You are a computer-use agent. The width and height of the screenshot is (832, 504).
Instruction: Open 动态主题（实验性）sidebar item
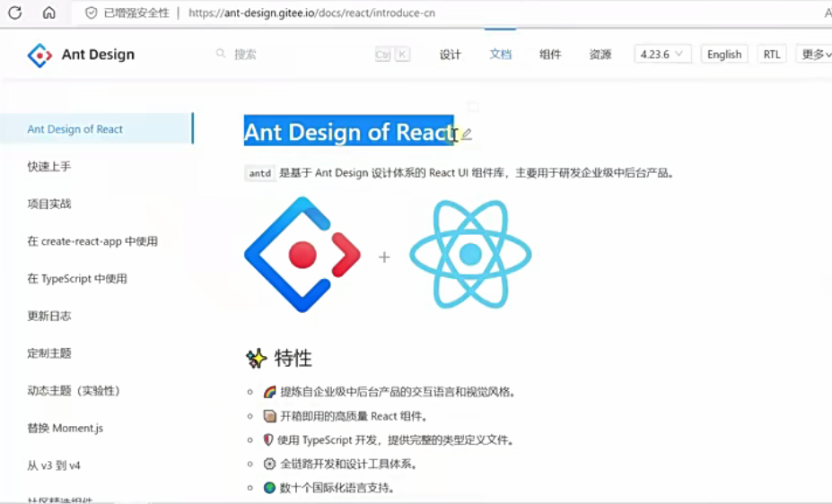pyautogui.click(x=74, y=391)
